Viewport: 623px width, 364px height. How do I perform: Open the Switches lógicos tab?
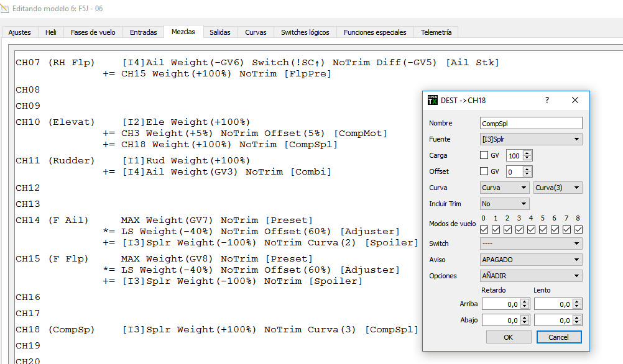(x=305, y=32)
